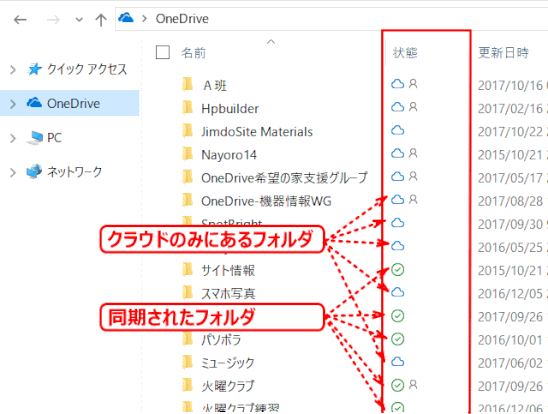Click green synced checkmark for 火曜クラブ

coord(397,385)
